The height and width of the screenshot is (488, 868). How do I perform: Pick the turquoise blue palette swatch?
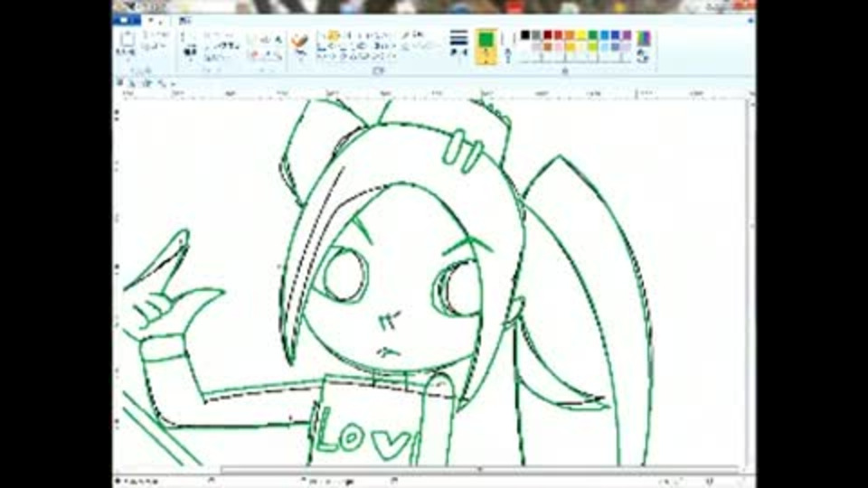[604, 36]
